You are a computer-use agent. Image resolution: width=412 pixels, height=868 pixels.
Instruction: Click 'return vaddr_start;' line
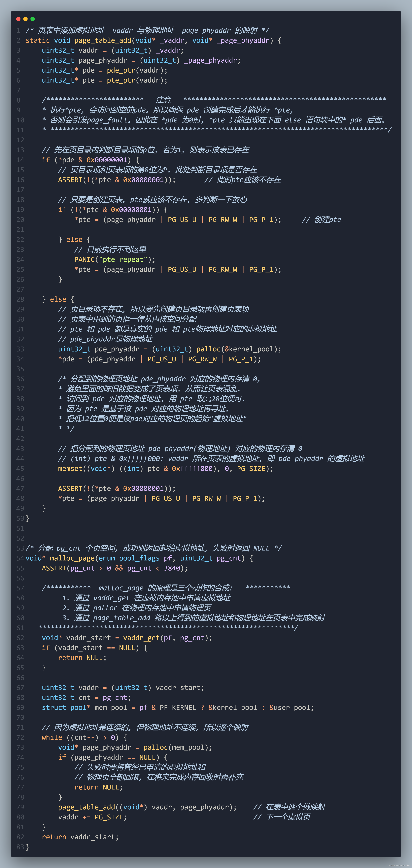tap(80, 837)
